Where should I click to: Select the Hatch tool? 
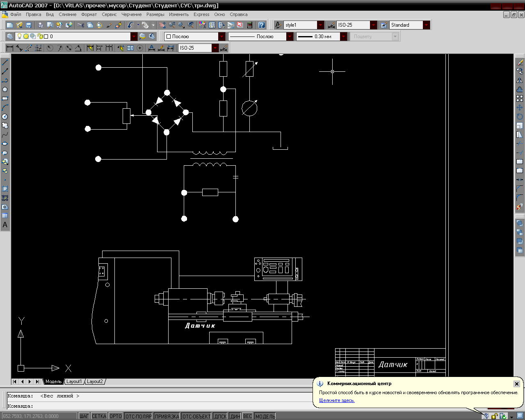coord(5,189)
